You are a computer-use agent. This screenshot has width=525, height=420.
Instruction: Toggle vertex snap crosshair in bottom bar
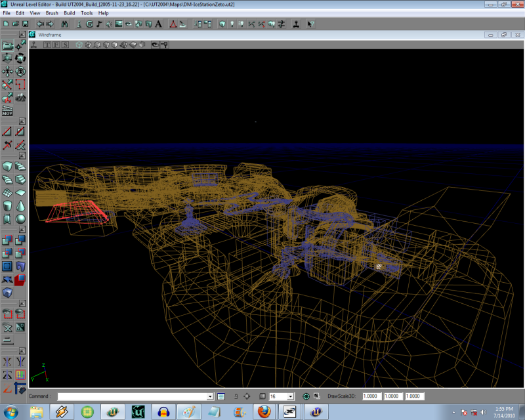[x=247, y=396]
